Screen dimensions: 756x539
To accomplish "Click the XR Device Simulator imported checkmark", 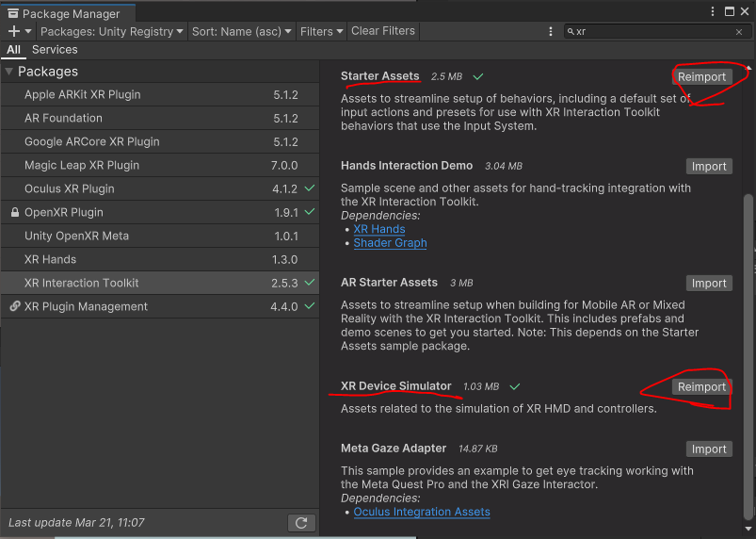I will [x=515, y=386].
